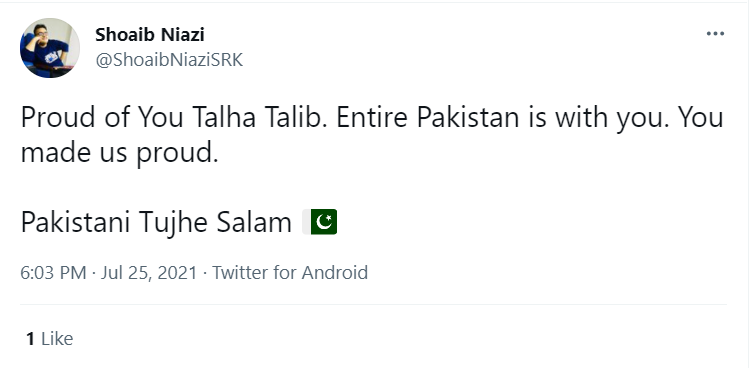Click Shoaib Niazi's profile avatar
This screenshot has width=751, height=368.
[50, 48]
